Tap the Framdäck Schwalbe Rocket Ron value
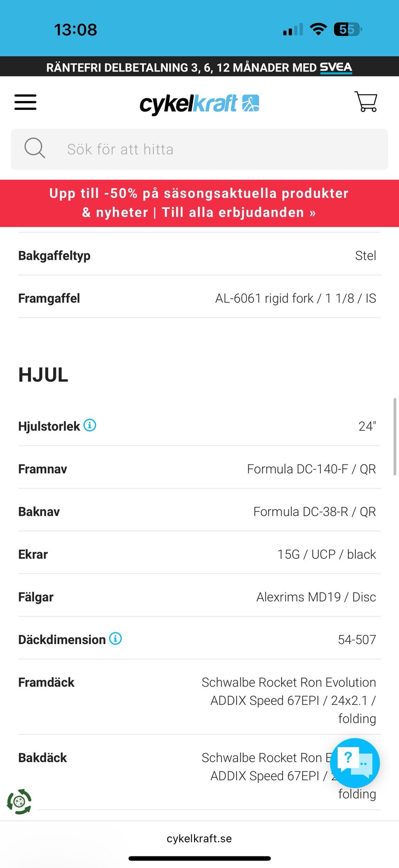The image size is (399, 868). (289, 700)
